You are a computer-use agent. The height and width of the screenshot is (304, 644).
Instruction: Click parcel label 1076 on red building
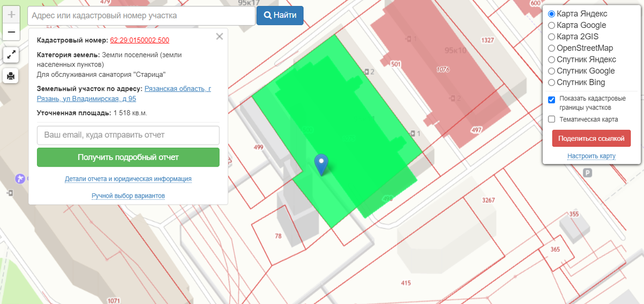(x=443, y=69)
